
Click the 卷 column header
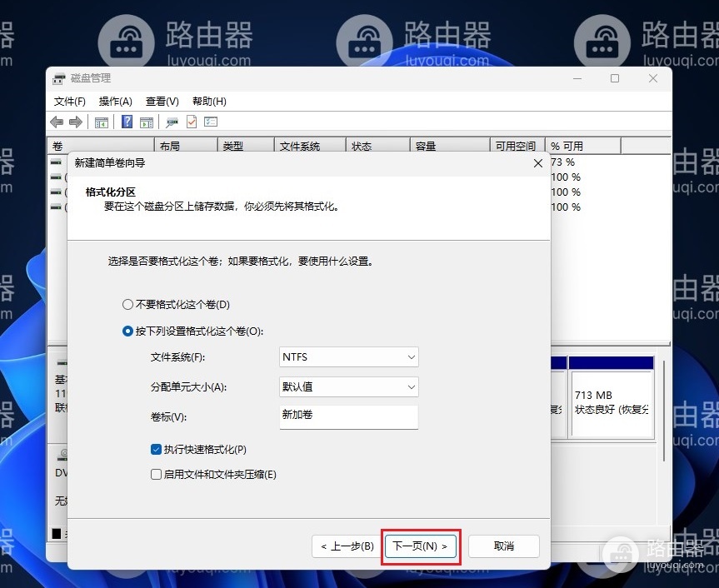pyautogui.click(x=101, y=146)
